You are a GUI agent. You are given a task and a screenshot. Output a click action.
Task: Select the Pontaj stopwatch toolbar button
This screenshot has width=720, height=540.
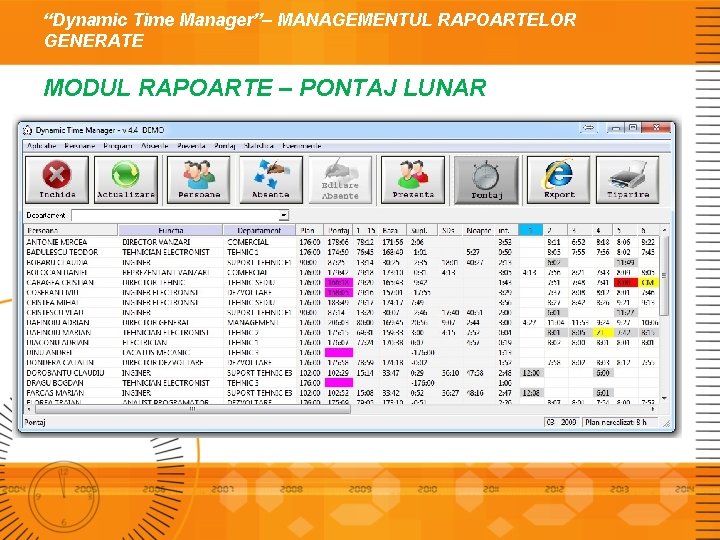click(486, 180)
